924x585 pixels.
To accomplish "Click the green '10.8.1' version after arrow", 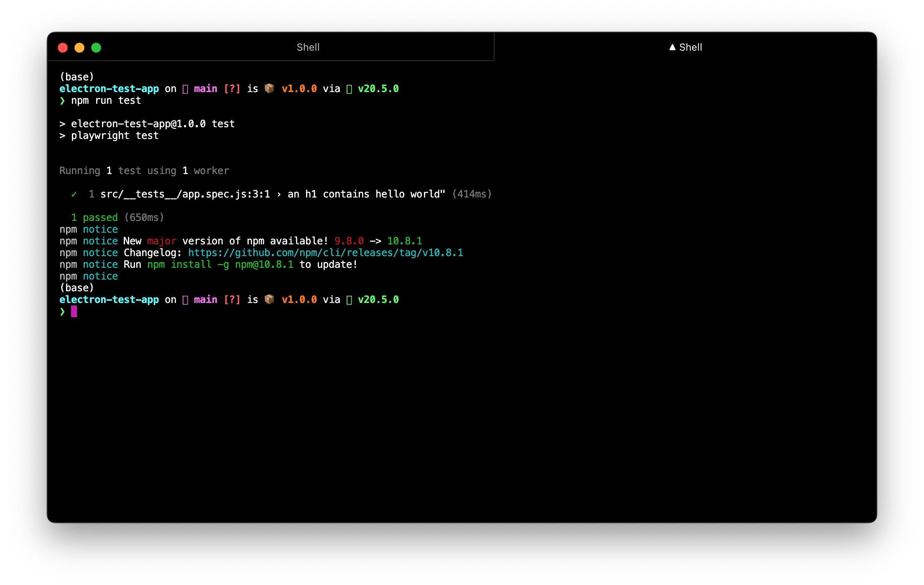I will click(404, 241).
